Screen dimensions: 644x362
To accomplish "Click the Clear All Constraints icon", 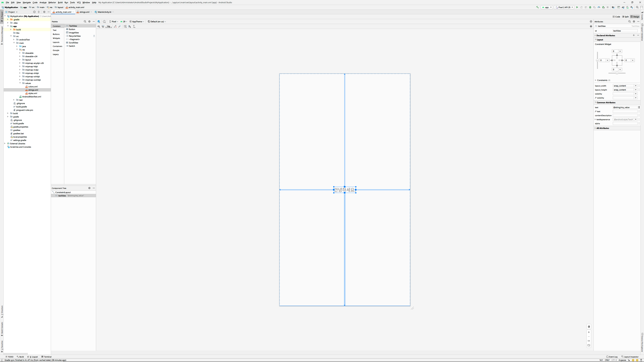I will [115, 26].
